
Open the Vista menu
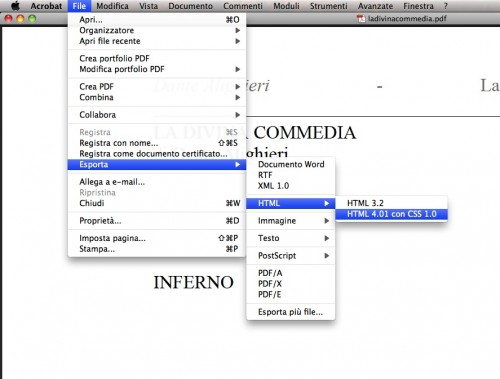(149, 6)
